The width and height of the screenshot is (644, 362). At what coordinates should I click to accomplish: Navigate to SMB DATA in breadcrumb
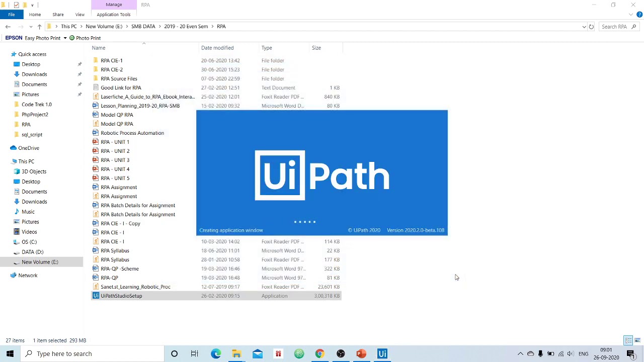(143, 26)
